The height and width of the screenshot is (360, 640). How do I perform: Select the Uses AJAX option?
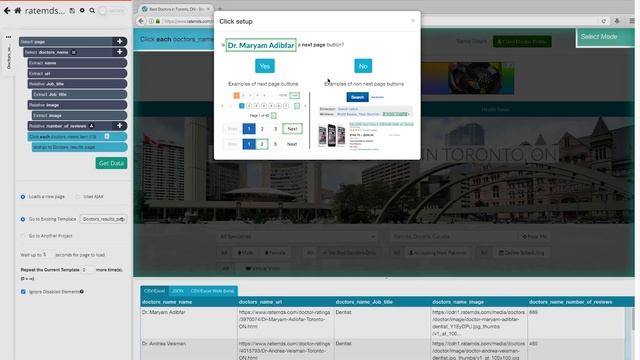78,197
